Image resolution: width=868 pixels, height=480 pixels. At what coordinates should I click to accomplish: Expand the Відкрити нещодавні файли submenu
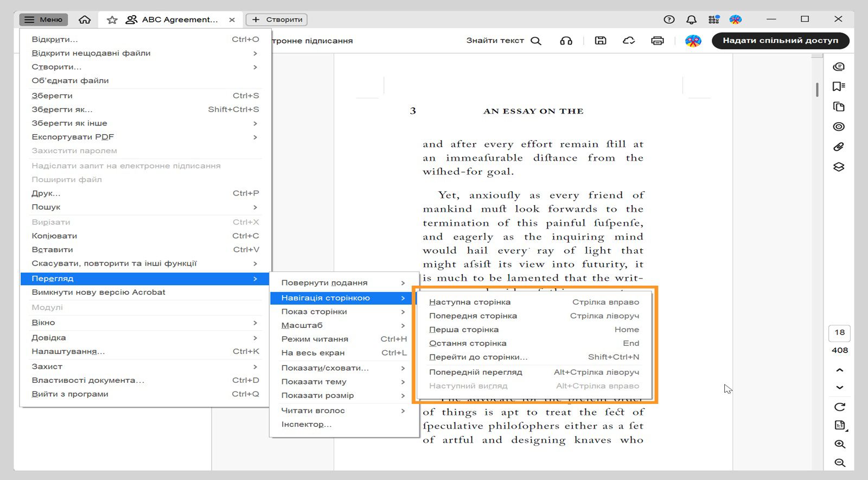145,53
